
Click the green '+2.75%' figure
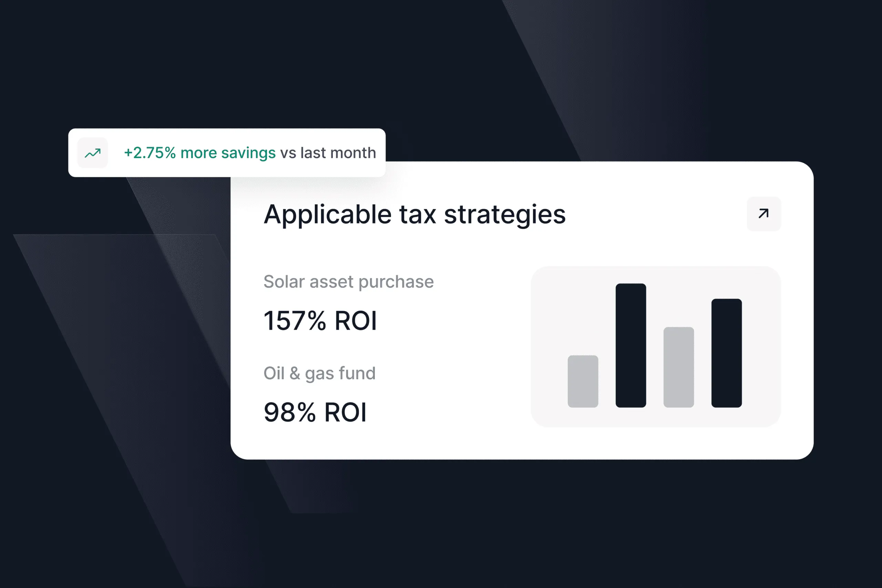[x=150, y=153]
